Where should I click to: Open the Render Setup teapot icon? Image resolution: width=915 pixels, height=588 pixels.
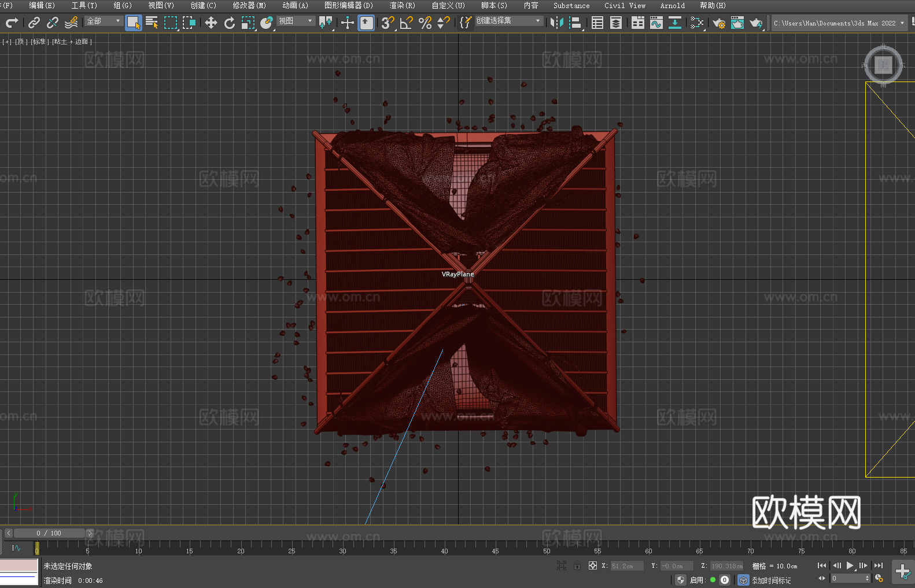[718, 23]
